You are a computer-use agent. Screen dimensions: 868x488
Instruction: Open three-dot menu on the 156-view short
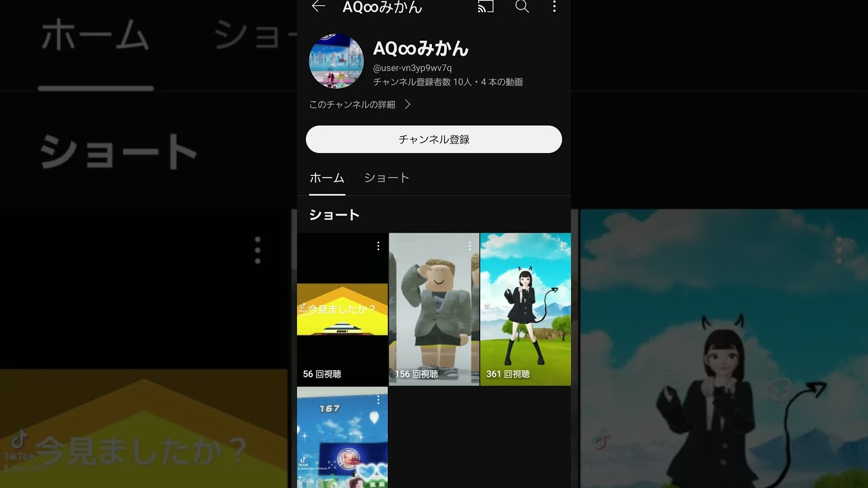(470, 246)
